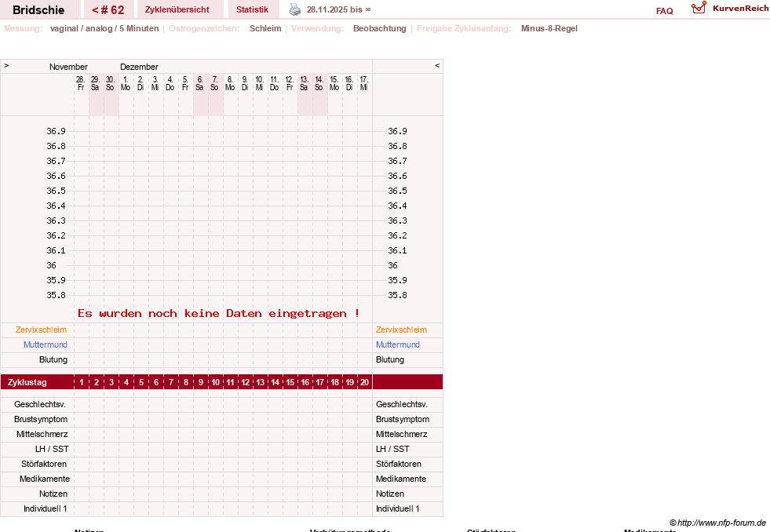Select date column 6. Sa
Screen dimensions: 770x532
200,83
